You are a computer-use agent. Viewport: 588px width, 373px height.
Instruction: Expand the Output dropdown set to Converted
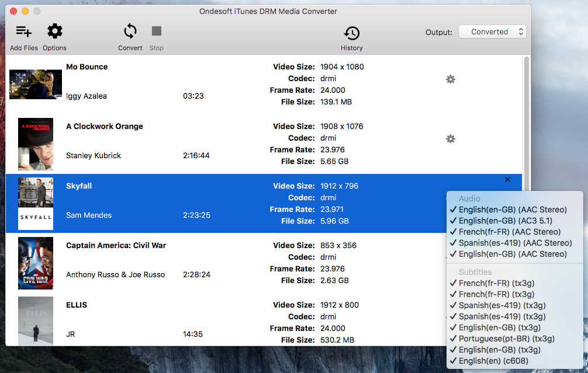(x=492, y=32)
